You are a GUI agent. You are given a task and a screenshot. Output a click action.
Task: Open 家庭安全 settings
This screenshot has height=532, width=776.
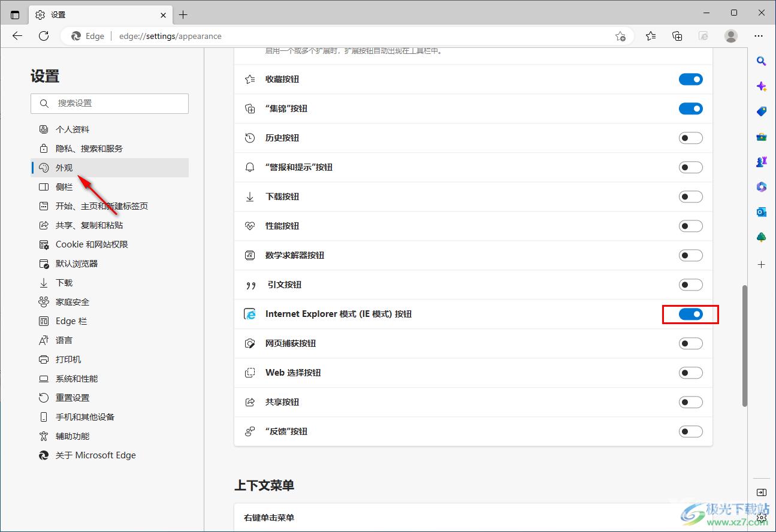110,302
